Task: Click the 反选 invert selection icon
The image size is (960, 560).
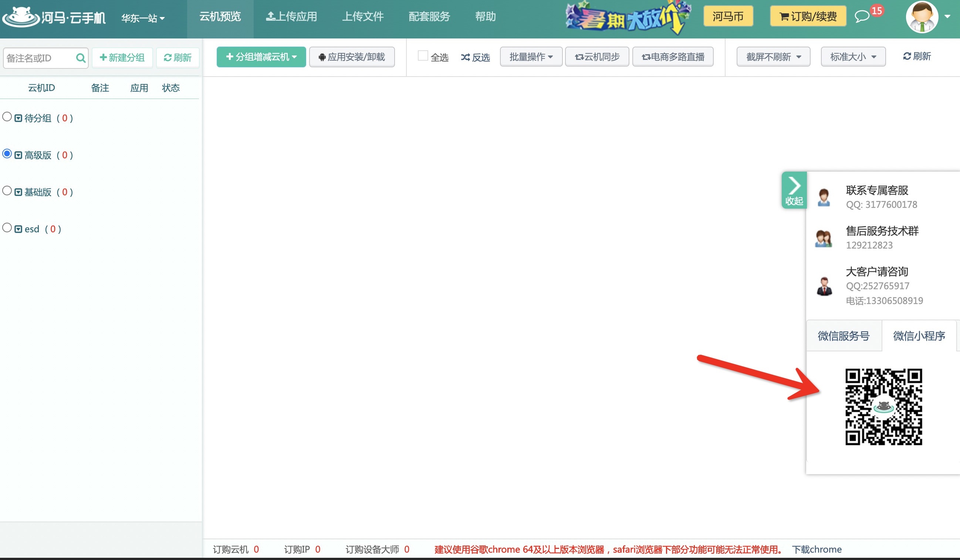Action: click(x=465, y=57)
